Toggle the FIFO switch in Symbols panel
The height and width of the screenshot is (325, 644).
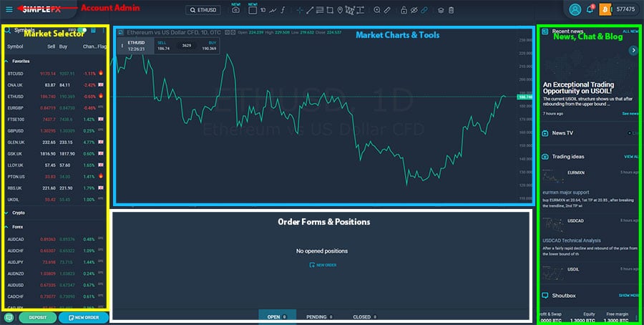[84, 31]
